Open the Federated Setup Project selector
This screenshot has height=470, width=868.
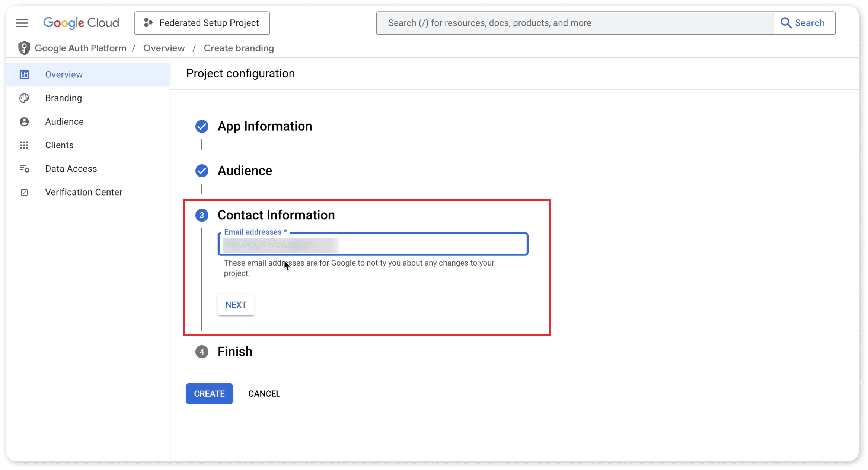coord(202,23)
